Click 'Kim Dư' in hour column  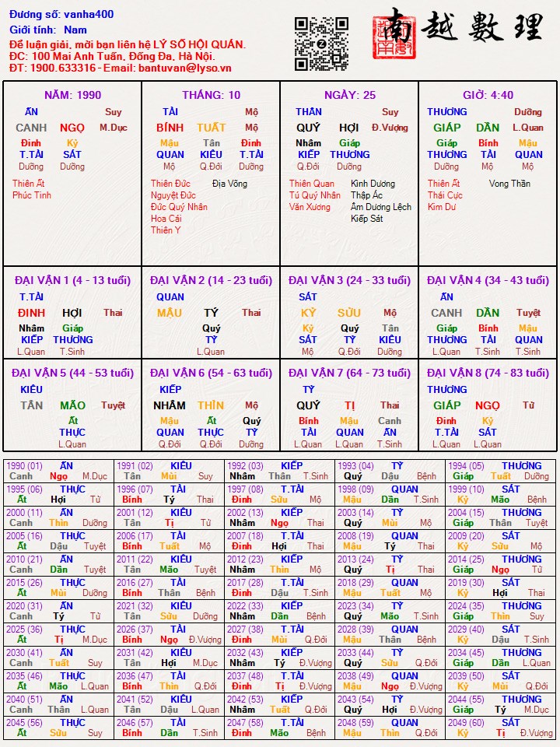442,207
